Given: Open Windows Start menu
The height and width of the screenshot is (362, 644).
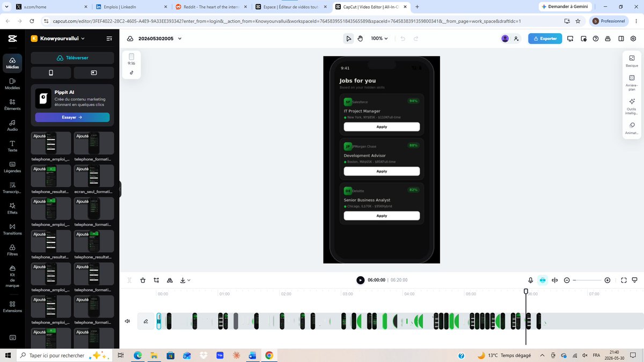Looking at the screenshot, I should click(8, 355).
